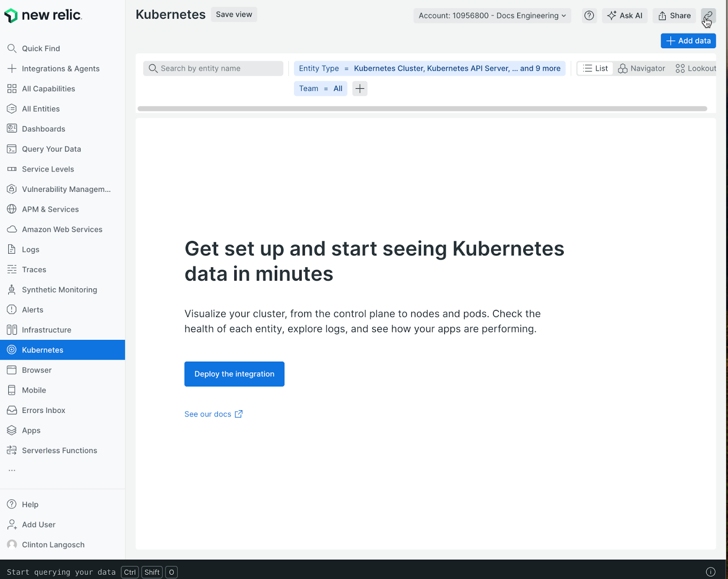Click Deploy the integration
Viewport: 728px width, 579px height.
(x=234, y=373)
